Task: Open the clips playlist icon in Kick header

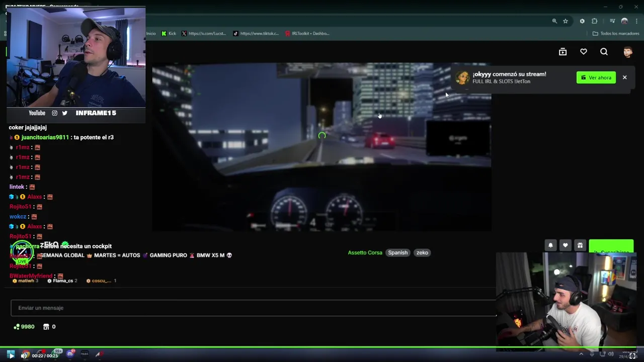Action: [563, 51]
